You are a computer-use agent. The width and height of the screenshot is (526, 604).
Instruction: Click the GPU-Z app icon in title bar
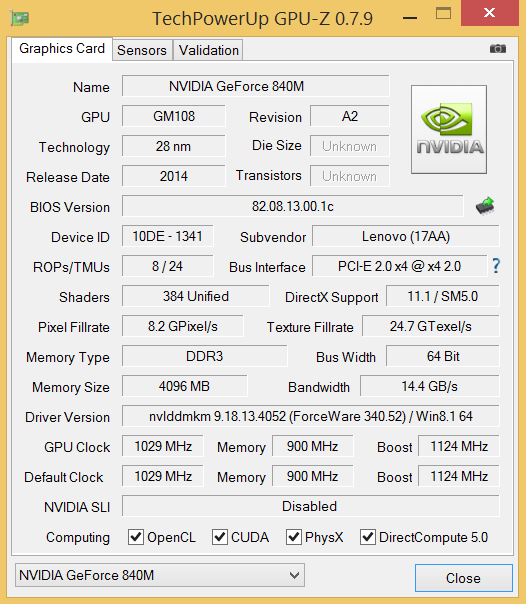pyautogui.click(x=20, y=18)
